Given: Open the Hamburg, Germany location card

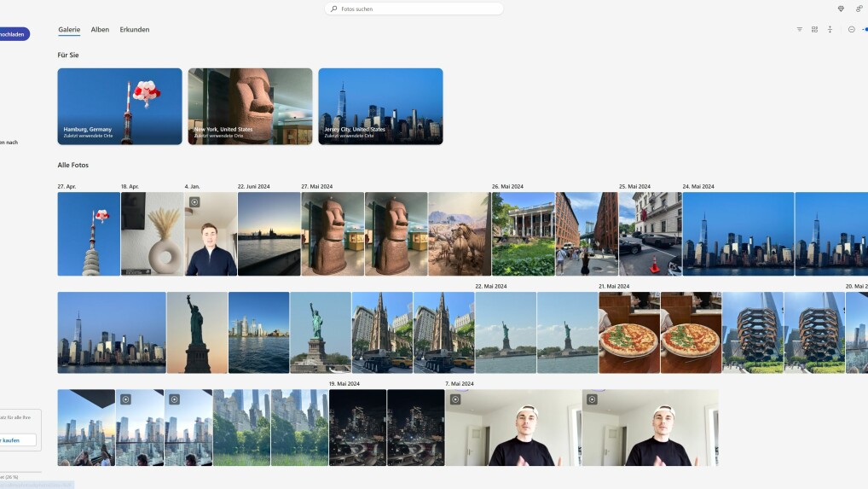Looking at the screenshot, I should click(119, 107).
